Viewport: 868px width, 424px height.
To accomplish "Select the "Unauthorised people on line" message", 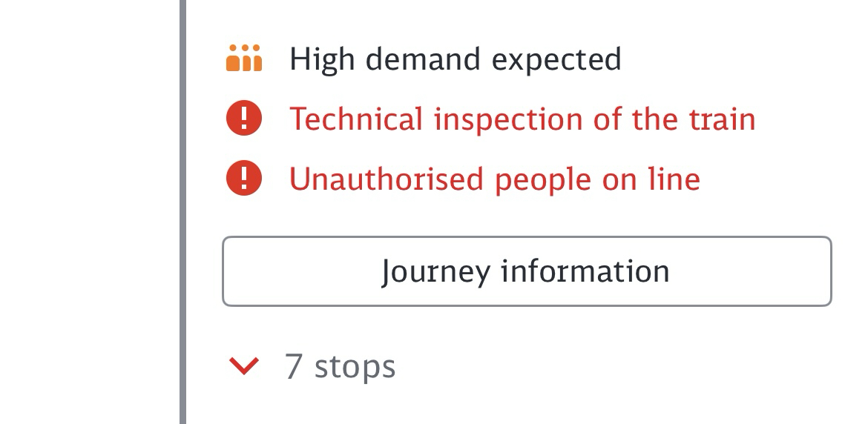I will [x=495, y=179].
